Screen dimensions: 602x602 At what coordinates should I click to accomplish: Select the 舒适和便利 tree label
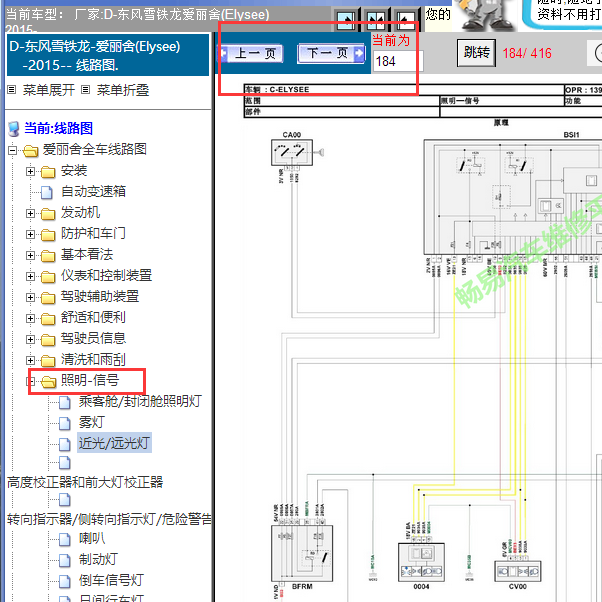coord(93,318)
